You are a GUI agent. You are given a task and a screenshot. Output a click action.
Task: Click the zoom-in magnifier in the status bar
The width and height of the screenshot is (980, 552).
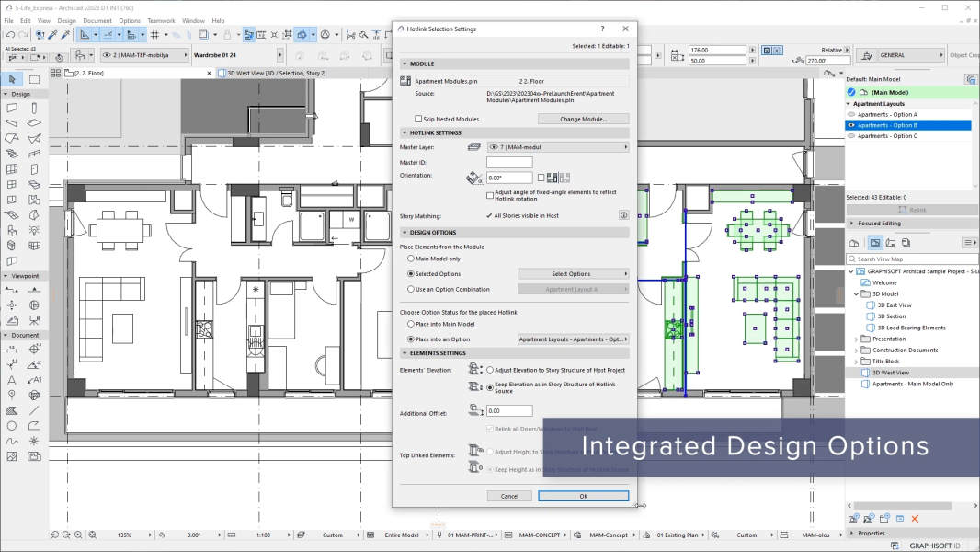point(78,535)
